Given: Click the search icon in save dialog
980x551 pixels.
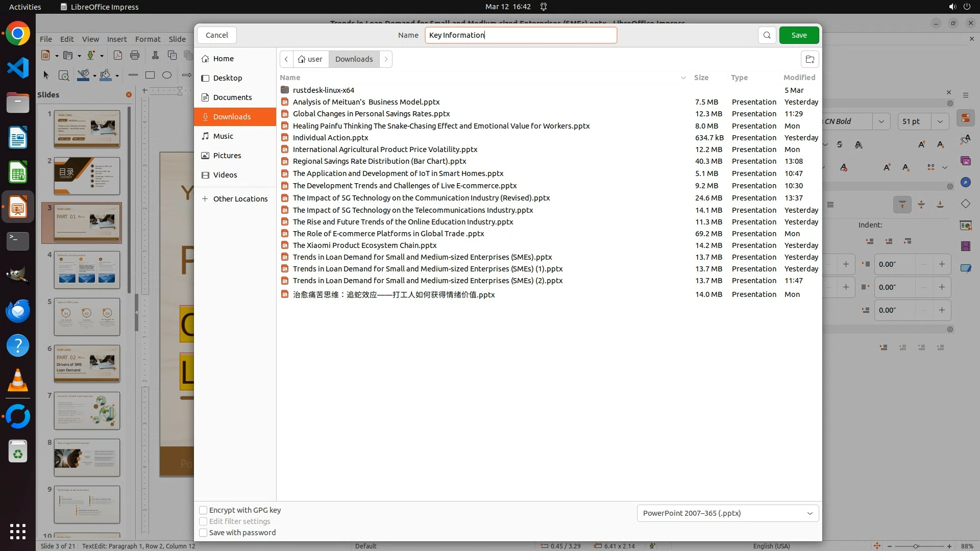Looking at the screenshot, I should click(767, 35).
